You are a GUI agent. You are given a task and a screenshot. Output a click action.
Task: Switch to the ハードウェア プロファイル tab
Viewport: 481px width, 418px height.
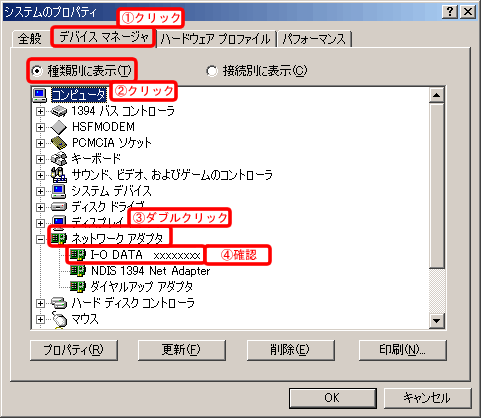tap(216, 39)
